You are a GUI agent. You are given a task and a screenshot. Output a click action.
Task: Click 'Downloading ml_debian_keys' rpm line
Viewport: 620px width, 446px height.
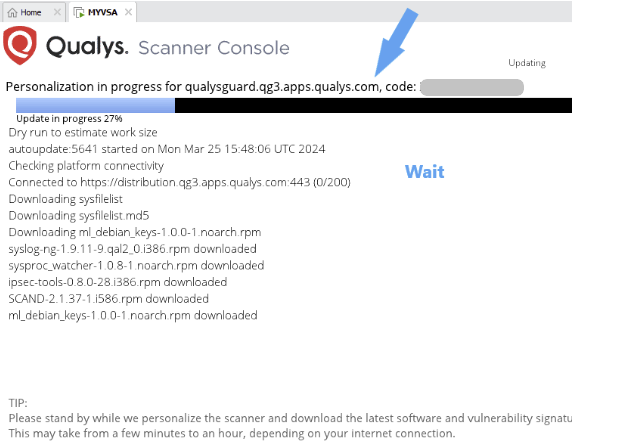pos(135,232)
